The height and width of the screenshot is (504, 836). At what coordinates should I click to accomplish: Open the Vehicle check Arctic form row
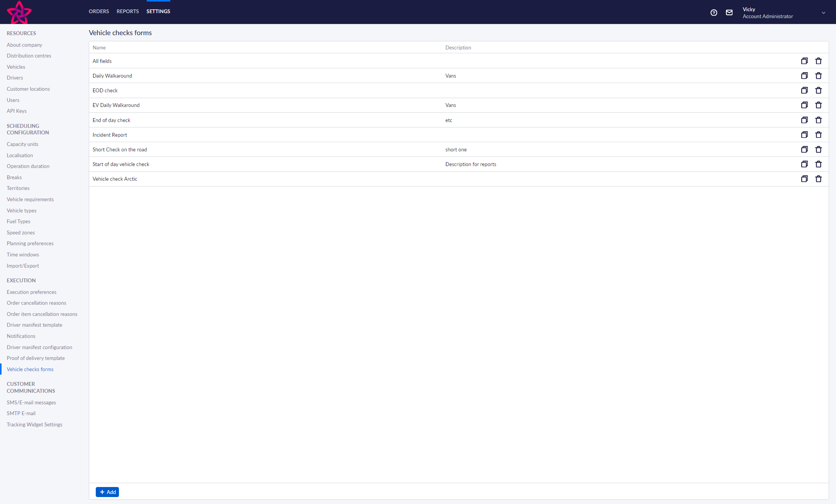click(459, 179)
